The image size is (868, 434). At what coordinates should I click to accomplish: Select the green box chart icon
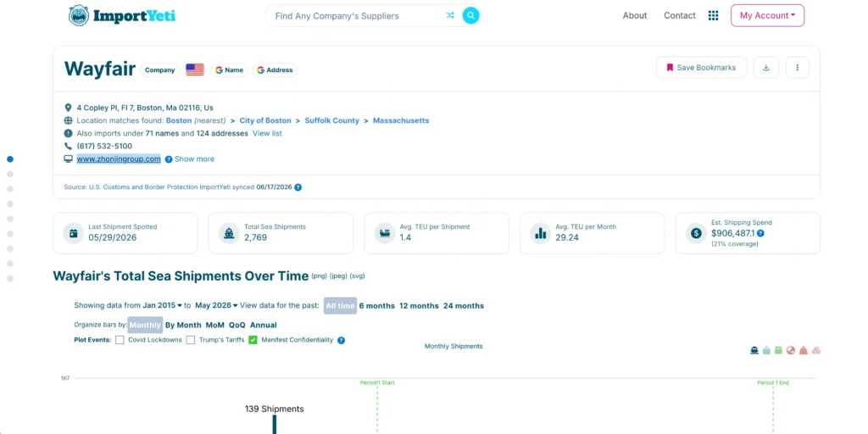point(778,350)
